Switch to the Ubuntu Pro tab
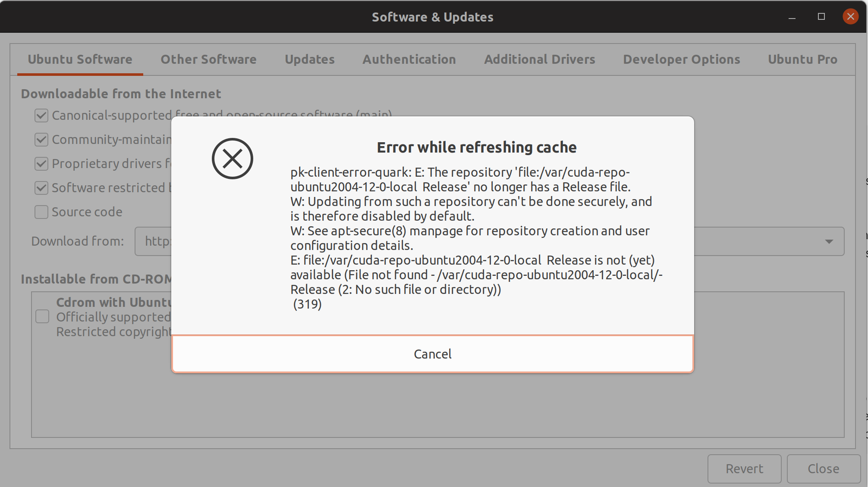 pyautogui.click(x=802, y=59)
